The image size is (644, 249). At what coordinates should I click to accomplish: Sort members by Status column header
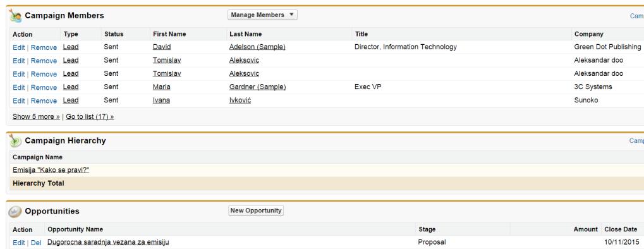pos(114,34)
